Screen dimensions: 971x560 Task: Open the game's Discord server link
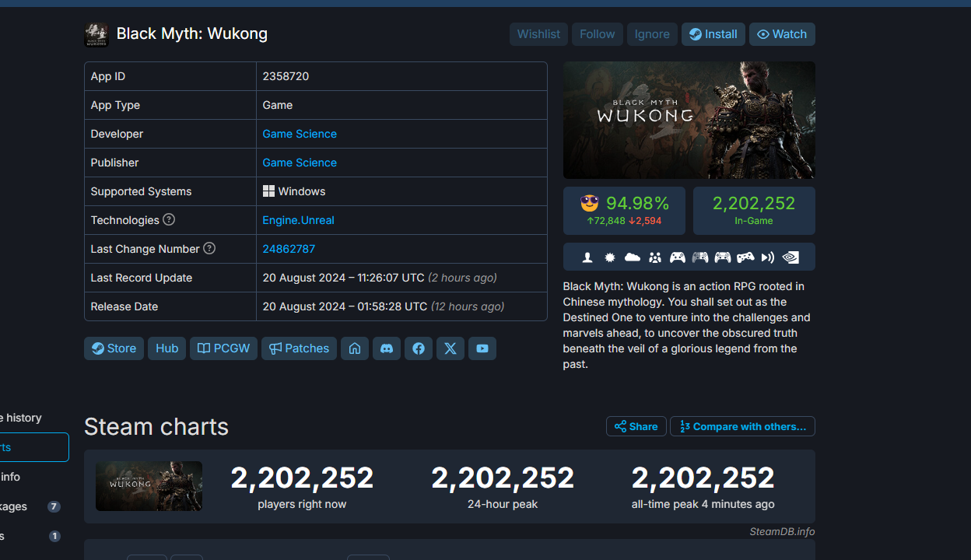(x=387, y=348)
